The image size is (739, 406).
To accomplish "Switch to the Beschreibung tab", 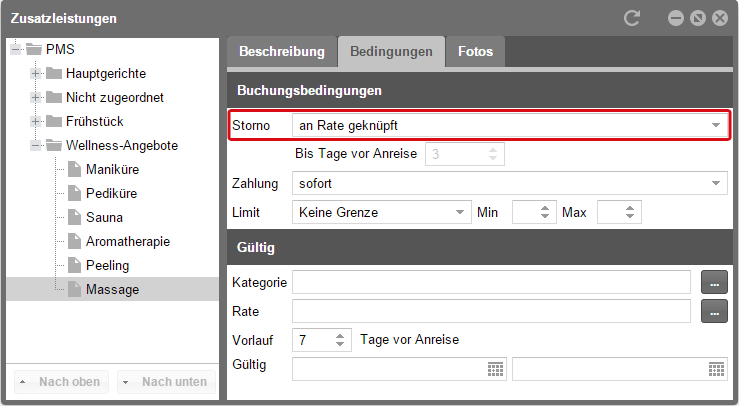I will pyautogui.click(x=282, y=51).
